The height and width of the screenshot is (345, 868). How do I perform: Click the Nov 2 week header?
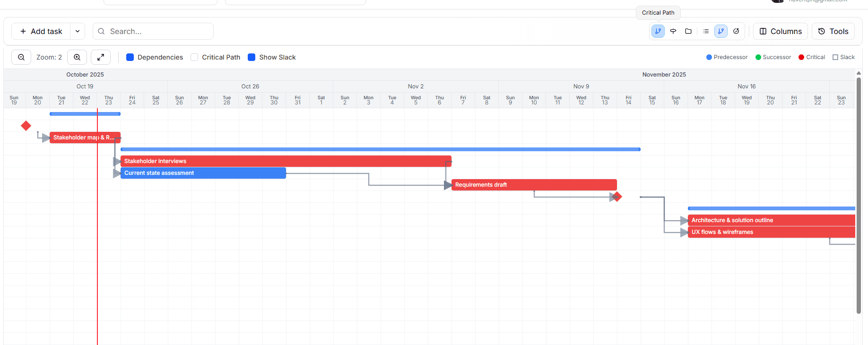tap(416, 86)
